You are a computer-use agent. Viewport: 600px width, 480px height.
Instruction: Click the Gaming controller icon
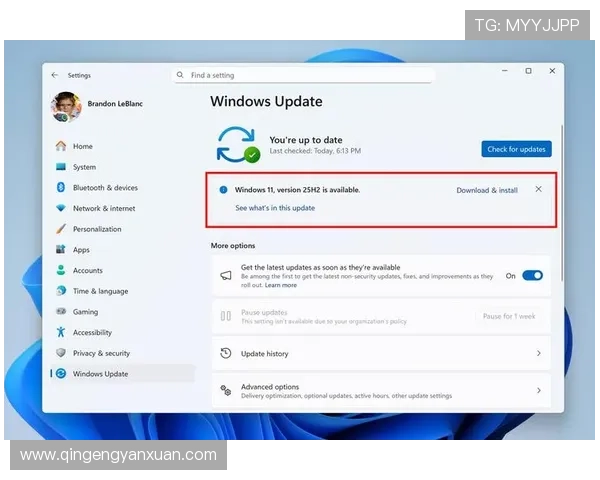[61, 312]
